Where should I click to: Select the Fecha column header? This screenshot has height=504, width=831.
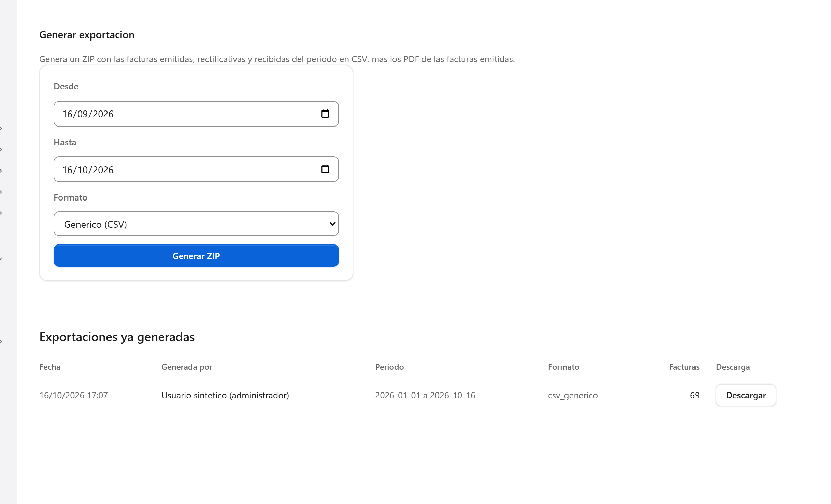50,367
